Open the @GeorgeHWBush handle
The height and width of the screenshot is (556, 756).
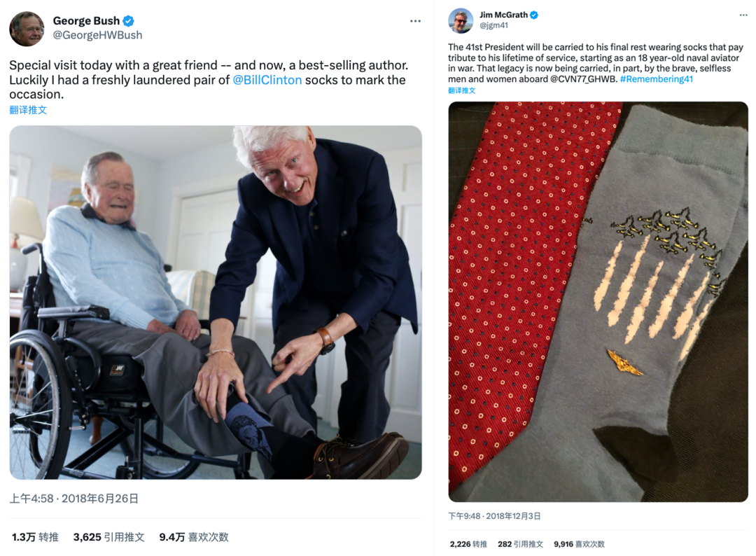click(x=97, y=35)
